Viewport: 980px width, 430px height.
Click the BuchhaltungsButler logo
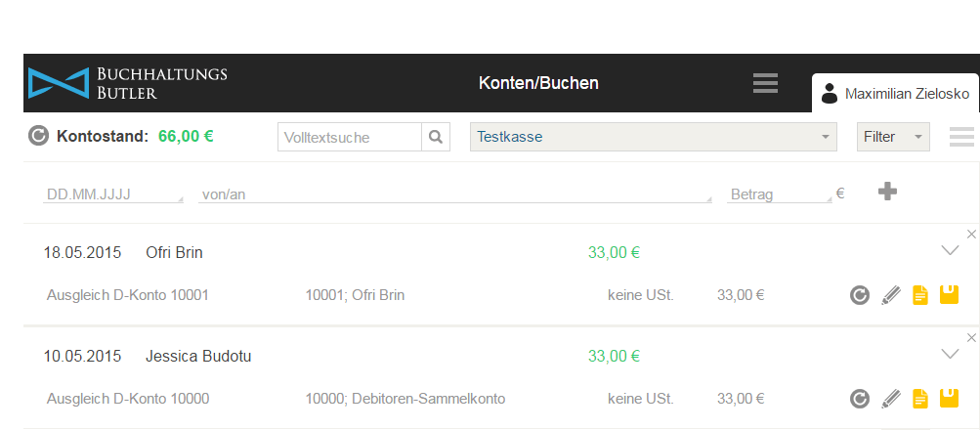[127, 83]
